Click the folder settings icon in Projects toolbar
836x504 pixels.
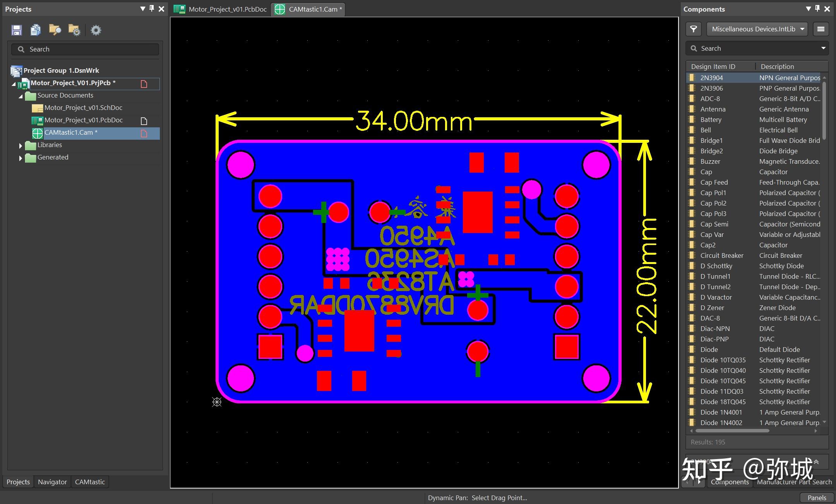pos(74,30)
